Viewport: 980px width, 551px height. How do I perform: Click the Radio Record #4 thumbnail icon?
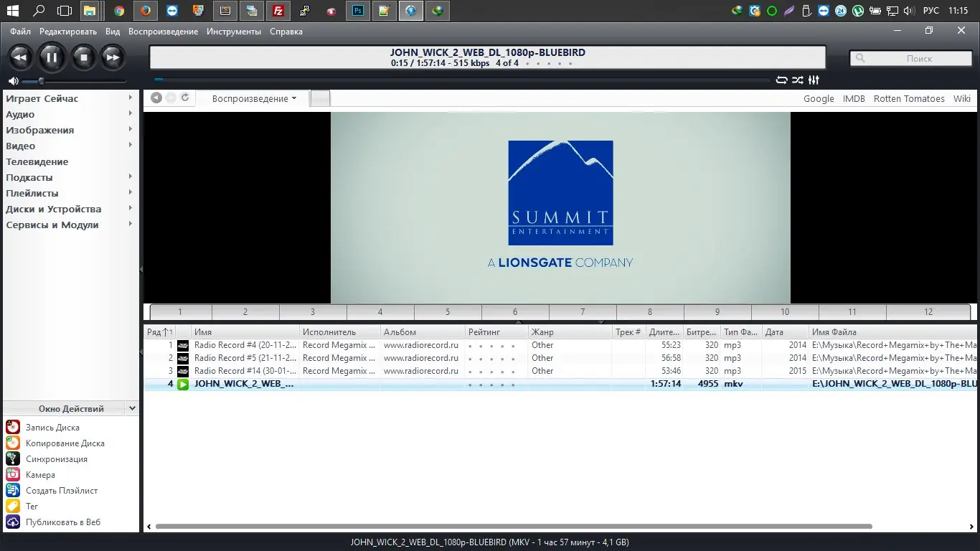183,345
